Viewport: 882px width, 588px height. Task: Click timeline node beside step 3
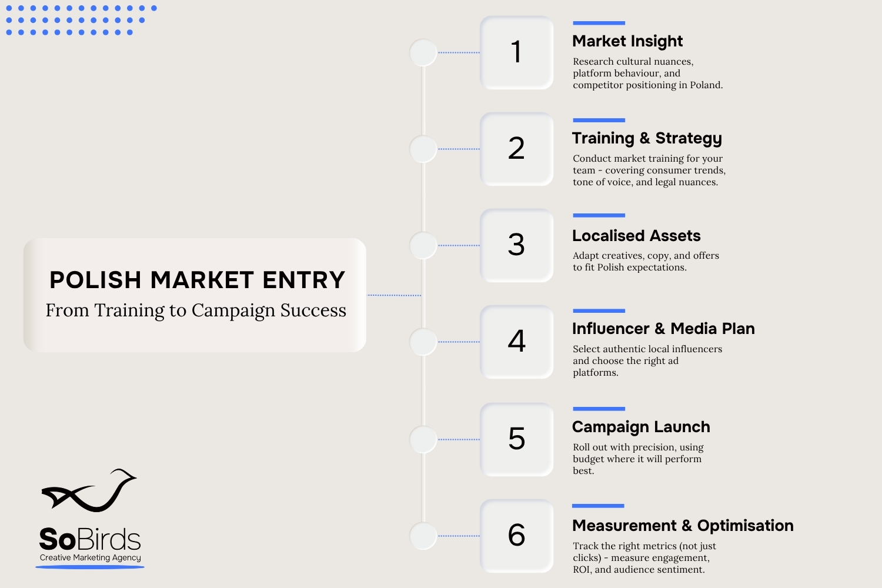pos(423,245)
